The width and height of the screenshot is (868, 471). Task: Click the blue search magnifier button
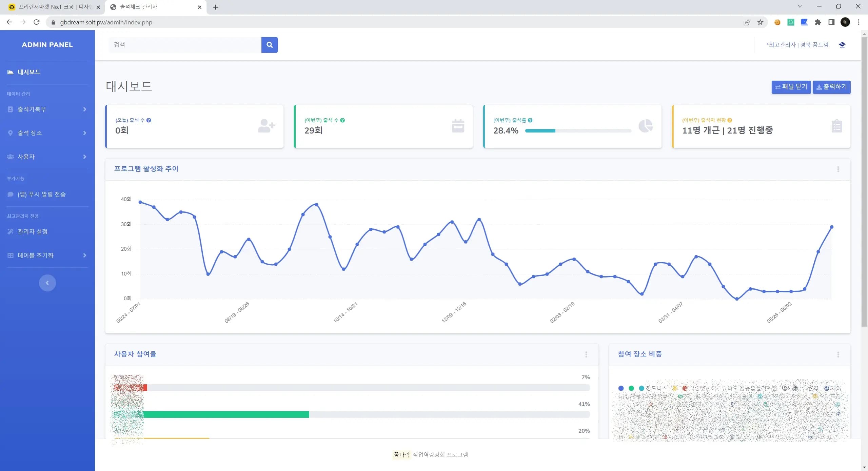click(x=270, y=45)
